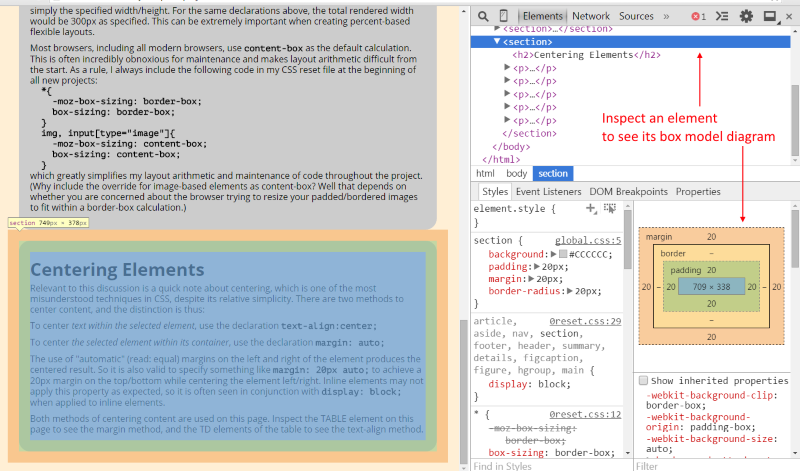
Task: Expand the padding shorthand triangle
Action: click(x=536, y=266)
